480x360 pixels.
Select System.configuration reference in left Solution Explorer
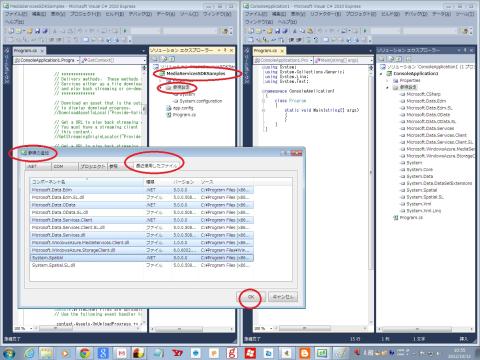click(x=200, y=101)
